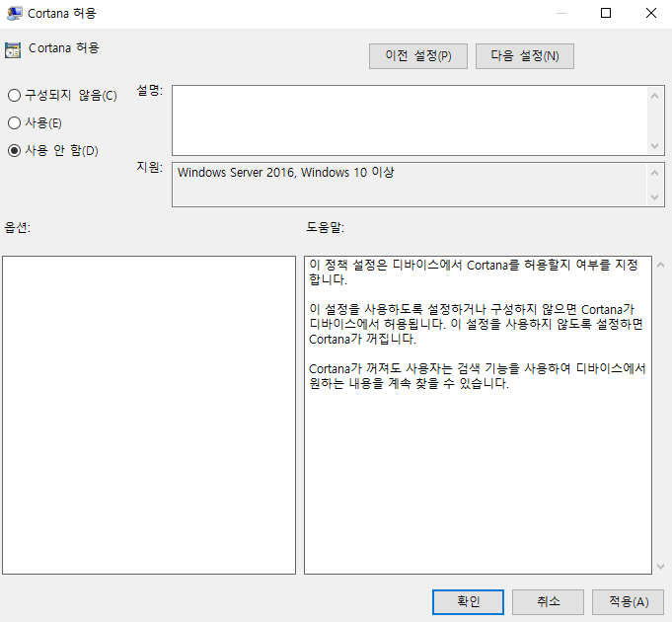This screenshot has height=622, width=672.
Task: Click the 설명 box scroll up arrow
Action: (x=654, y=96)
